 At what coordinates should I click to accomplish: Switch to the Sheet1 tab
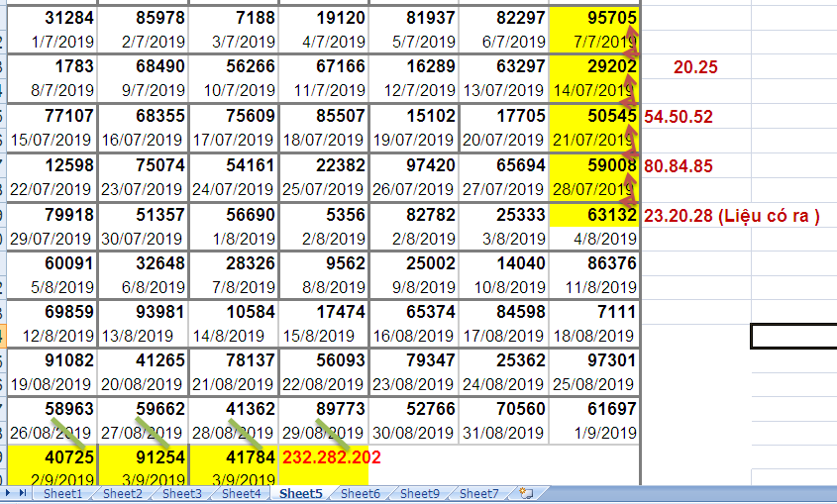coord(62,493)
